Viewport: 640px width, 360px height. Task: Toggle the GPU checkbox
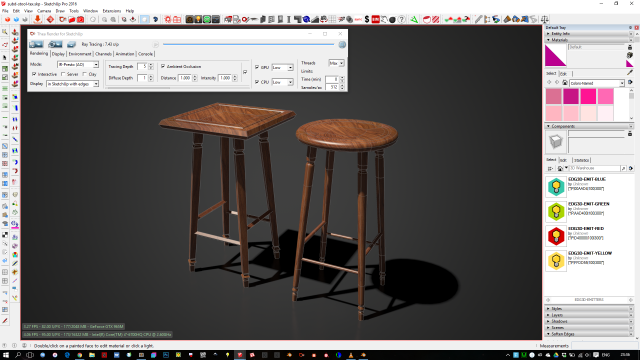point(257,67)
